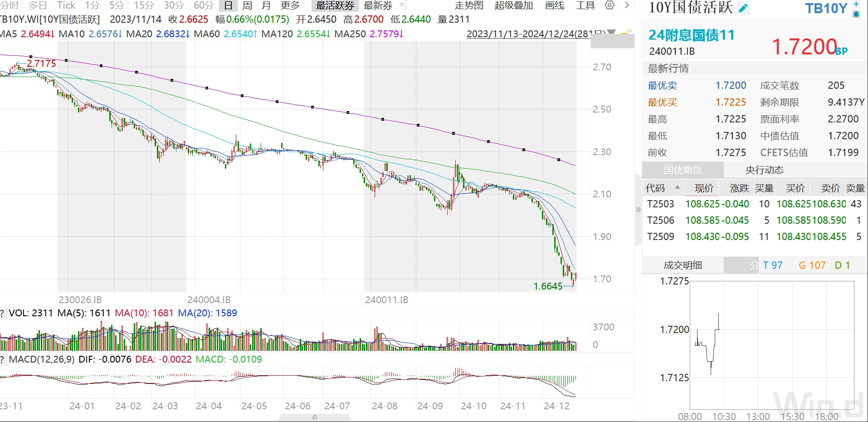
Task: Switch to the 央行动态 tab
Action: click(x=764, y=170)
